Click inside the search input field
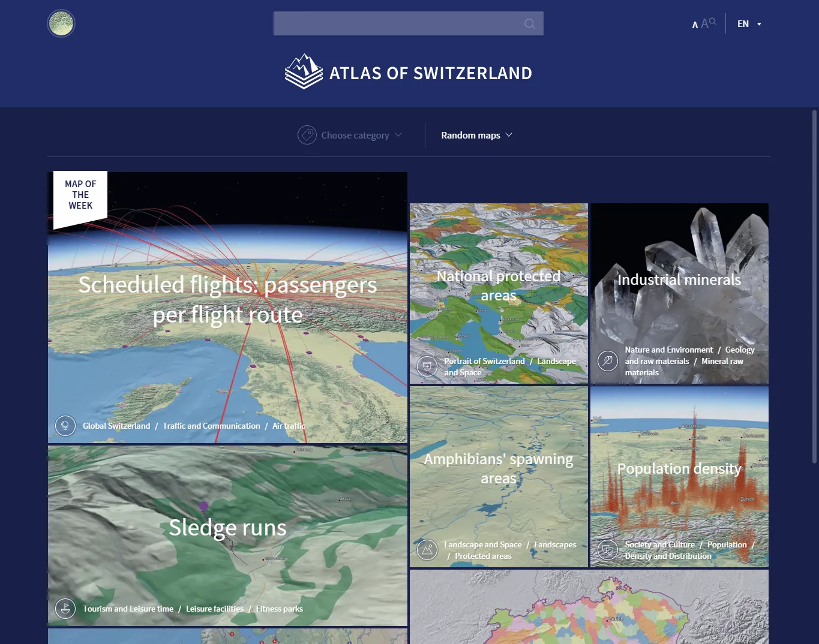The height and width of the screenshot is (644, 819). [x=396, y=23]
